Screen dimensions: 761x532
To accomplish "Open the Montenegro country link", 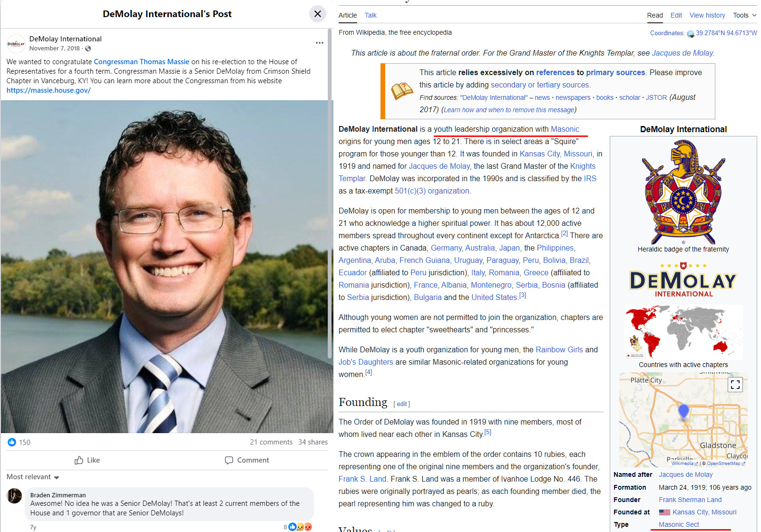I will point(491,285).
